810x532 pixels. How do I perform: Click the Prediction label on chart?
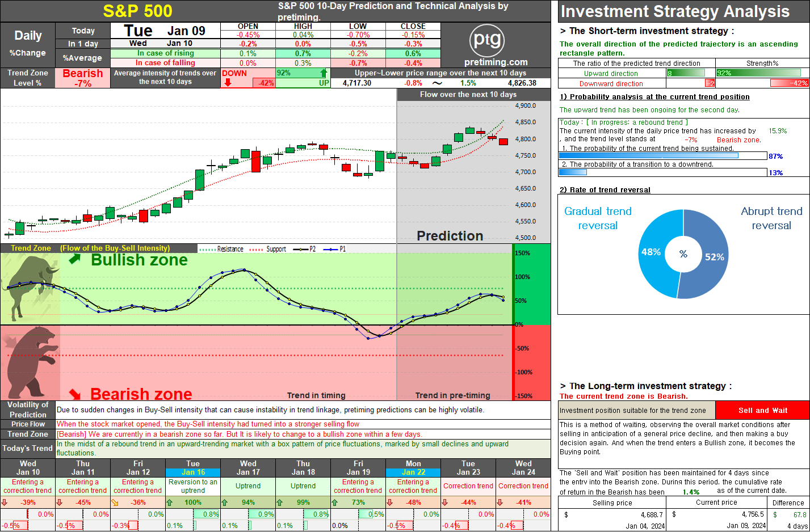[450, 236]
